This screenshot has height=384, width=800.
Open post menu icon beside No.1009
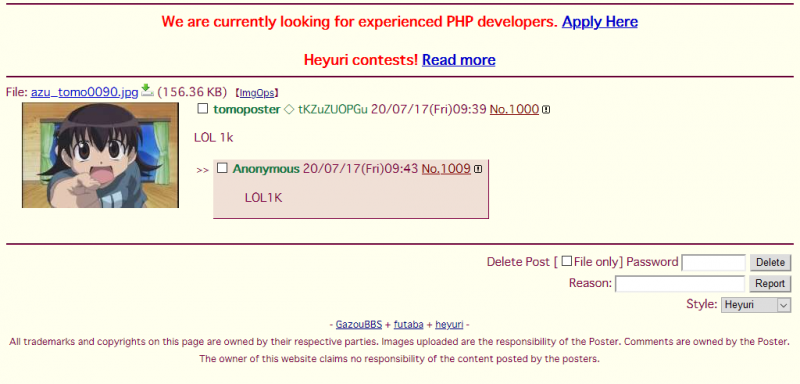click(478, 169)
